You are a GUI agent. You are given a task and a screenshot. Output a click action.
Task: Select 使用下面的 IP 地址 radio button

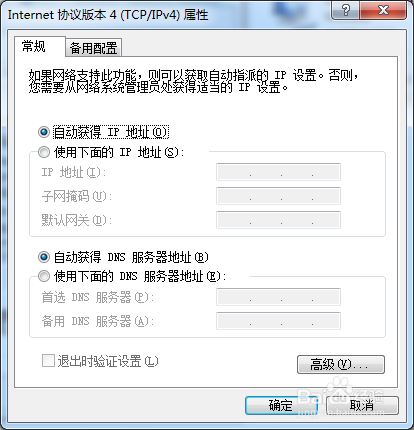tap(44, 152)
